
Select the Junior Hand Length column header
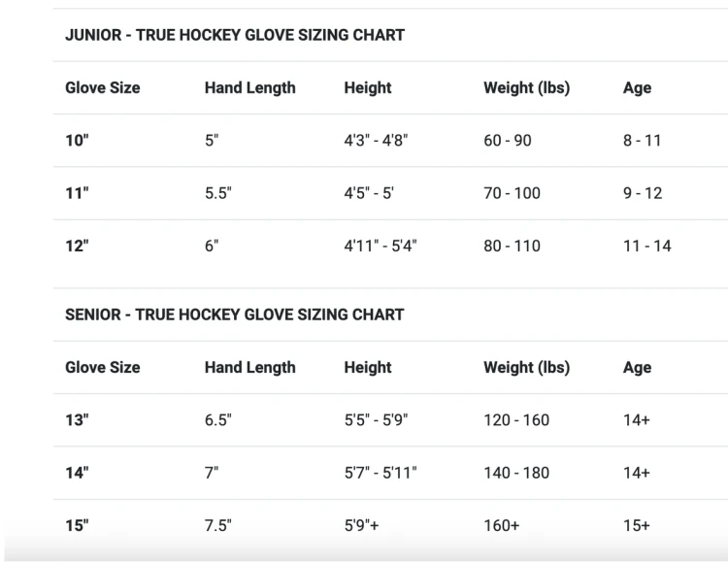pyautogui.click(x=250, y=87)
